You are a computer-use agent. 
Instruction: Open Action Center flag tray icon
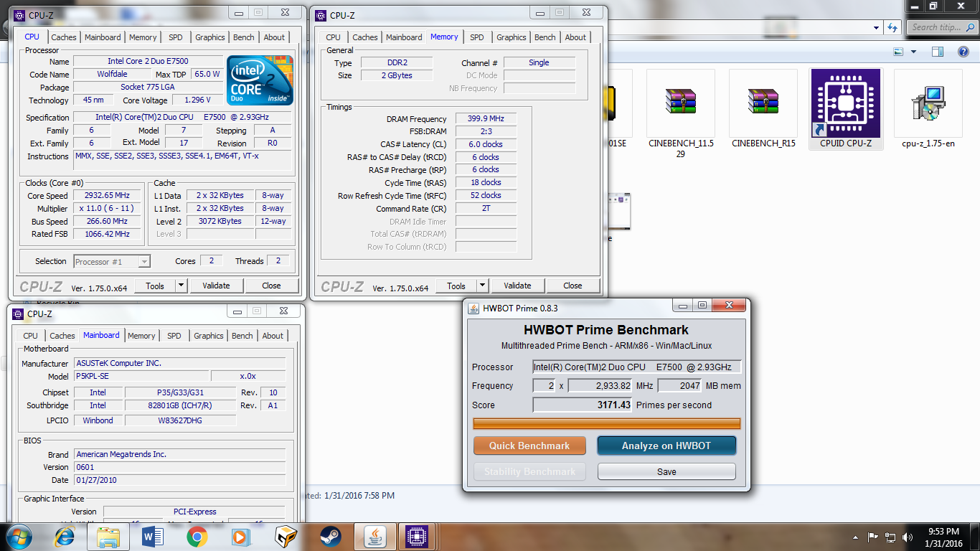[873, 537]
